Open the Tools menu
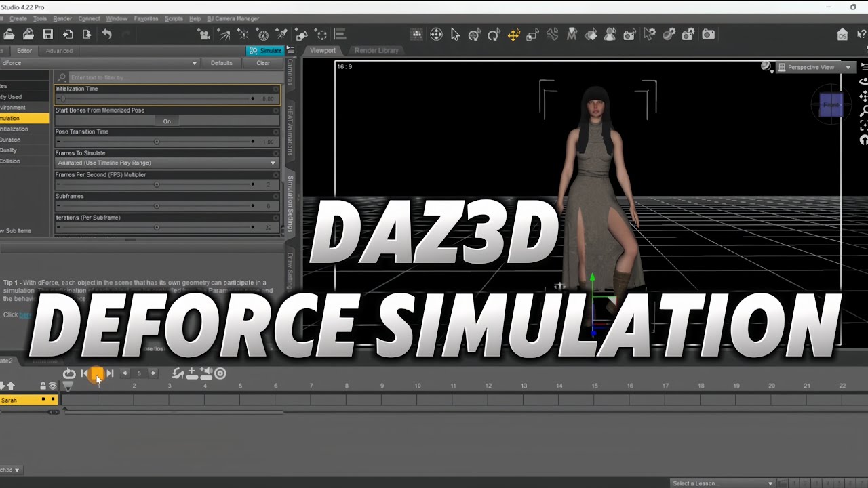This screenshot has height=488, width=868. coord(40,18)
